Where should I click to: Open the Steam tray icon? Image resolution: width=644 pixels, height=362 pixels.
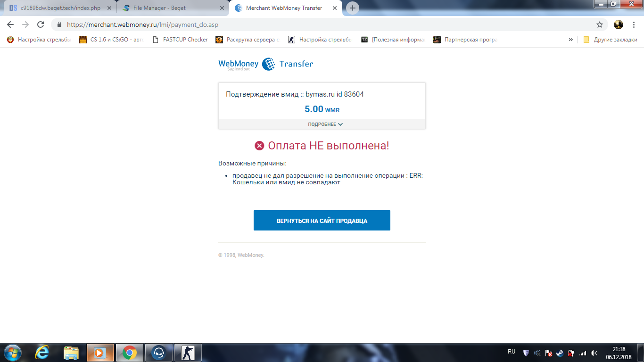(x=560, y=353)
